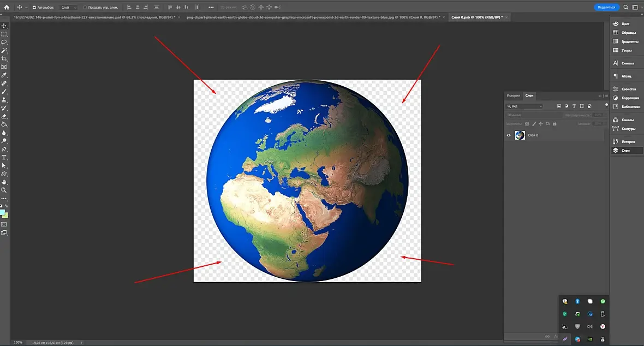The height and width of the screenshot is (346, 644).
Task: Select the Lasso tool
Action: pos(4,42)
